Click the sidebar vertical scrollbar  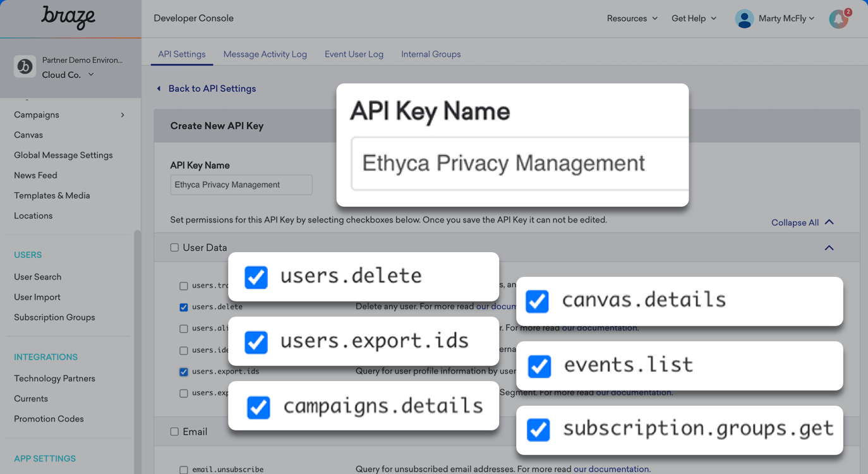pos(137,351)
